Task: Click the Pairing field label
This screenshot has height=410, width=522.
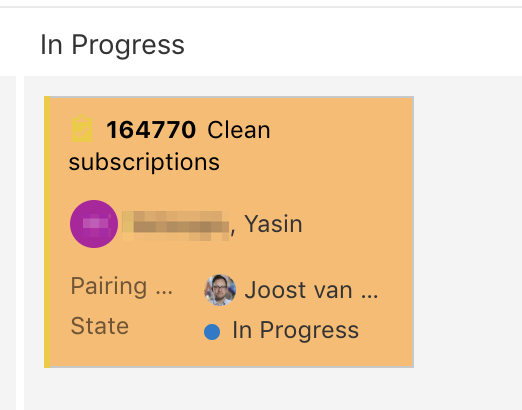Action: pos(121,286)
